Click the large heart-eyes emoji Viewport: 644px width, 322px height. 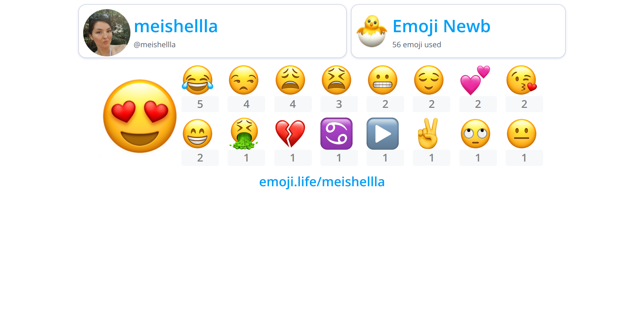[x=140, y=116]
